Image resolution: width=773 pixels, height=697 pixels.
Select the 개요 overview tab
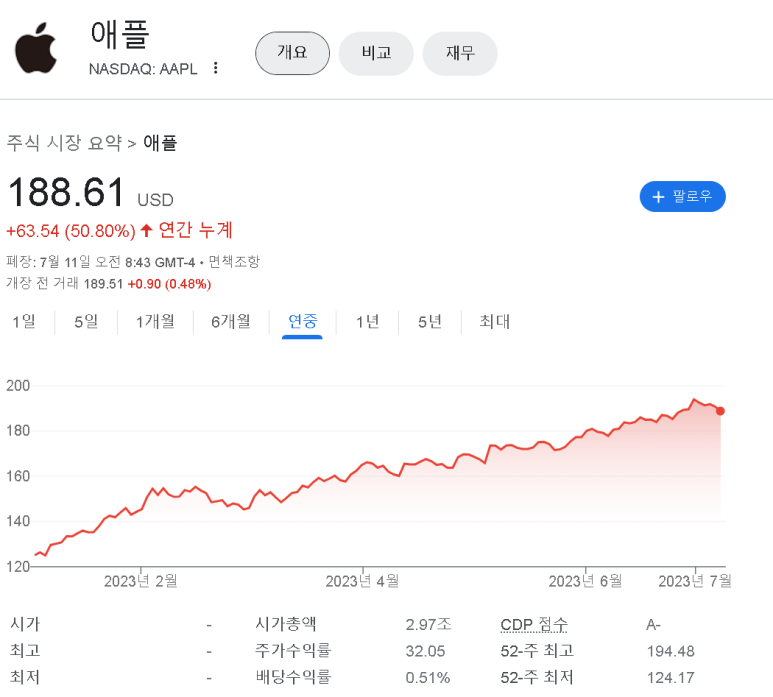[292, 53]
